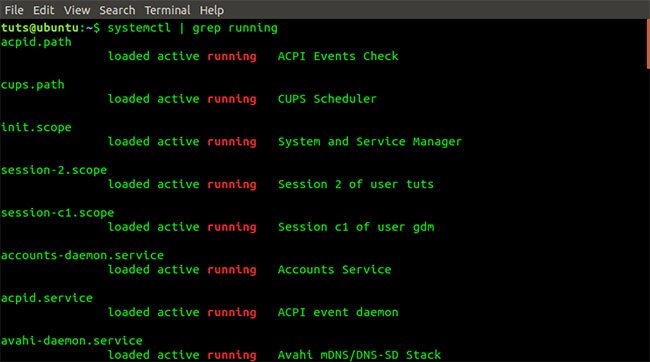The image size is (650, 362).
Task: Click the 'ACPI event daemon' description
Action: pyautogui.click(x=338, y=313)
